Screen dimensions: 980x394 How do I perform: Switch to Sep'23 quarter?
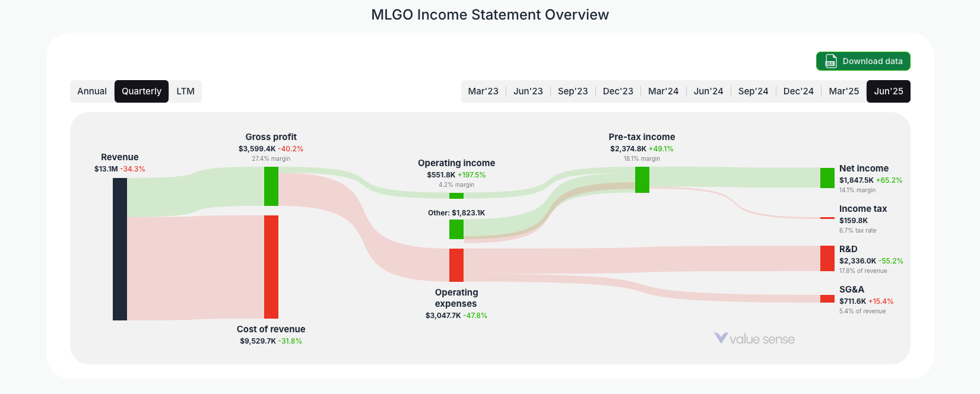573,91
